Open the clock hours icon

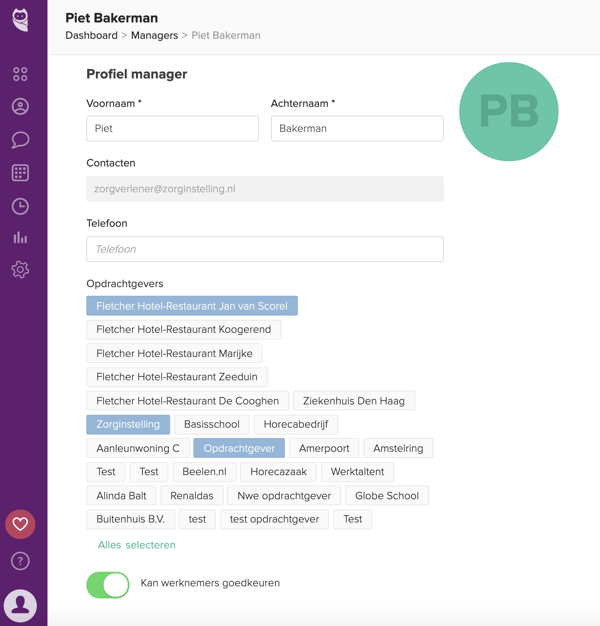click(x=20, y=206)
